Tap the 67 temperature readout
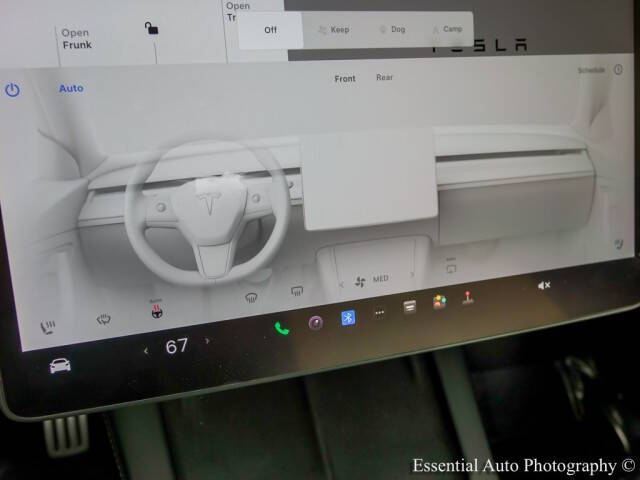Viewport: 640px width, 480px height. 177,346
